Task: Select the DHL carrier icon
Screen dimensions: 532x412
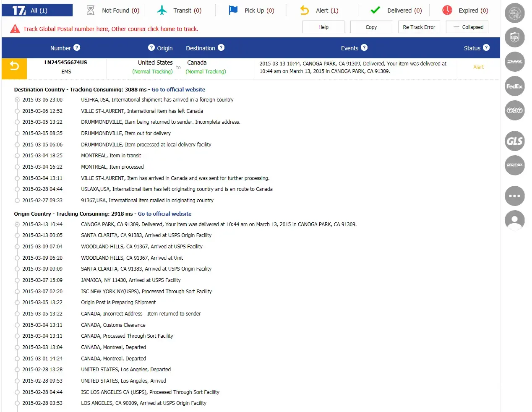Action: (514, 62)
